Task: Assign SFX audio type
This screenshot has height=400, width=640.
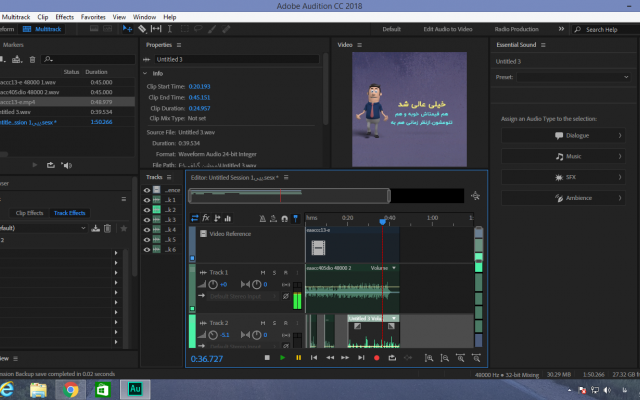Action: [563, 177]
